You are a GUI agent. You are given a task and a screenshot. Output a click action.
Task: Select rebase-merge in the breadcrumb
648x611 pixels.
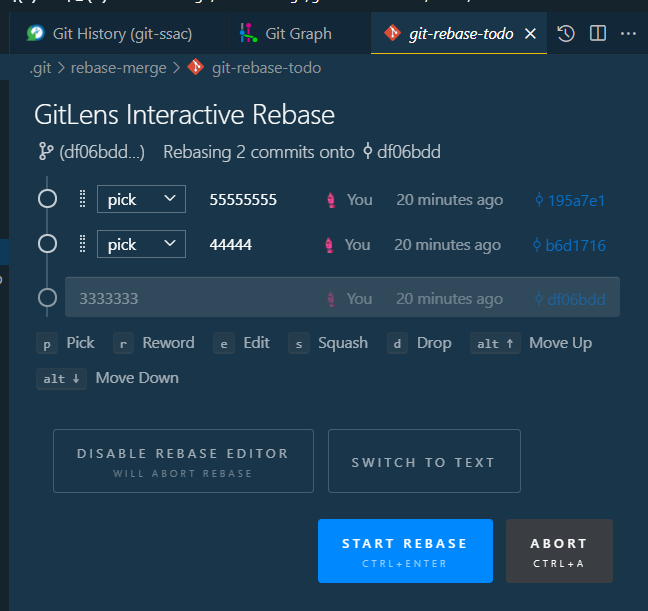click(119, 68)
